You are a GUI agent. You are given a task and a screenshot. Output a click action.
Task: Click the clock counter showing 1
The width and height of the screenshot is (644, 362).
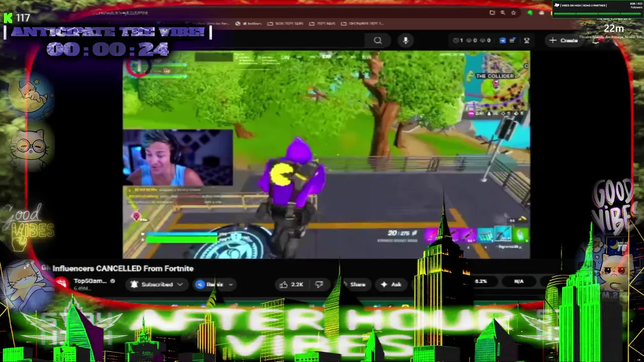click(458, 40)
